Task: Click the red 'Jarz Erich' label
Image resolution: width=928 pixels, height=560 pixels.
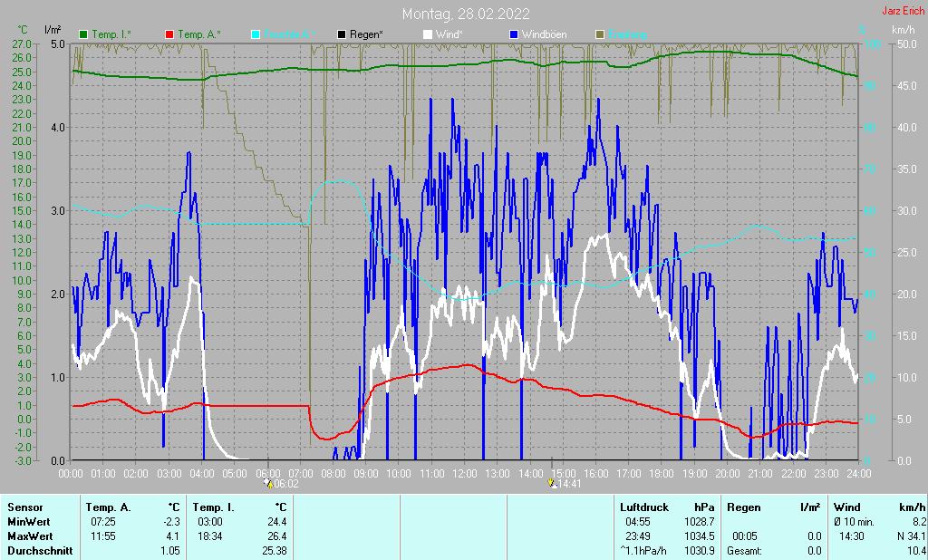Action: [904, 11]
